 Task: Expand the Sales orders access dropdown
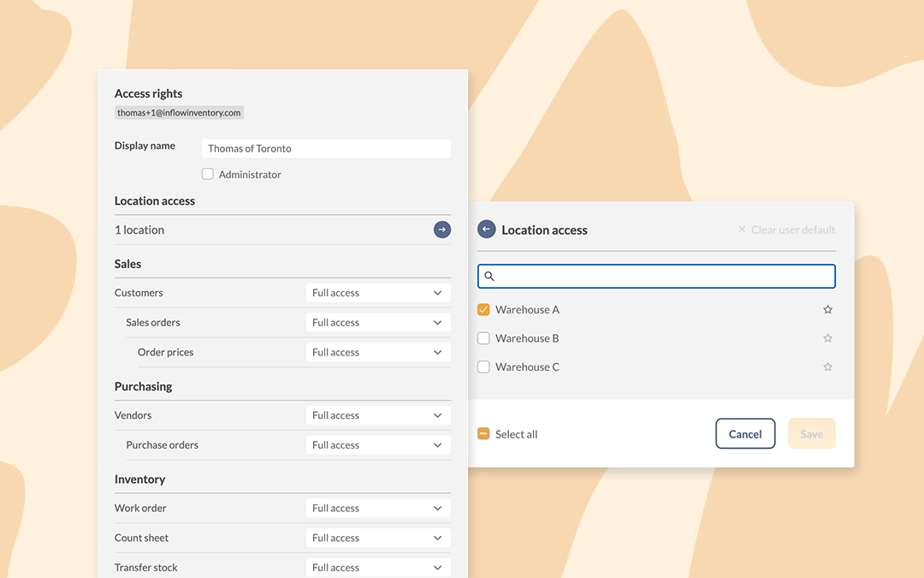(377, 323)
